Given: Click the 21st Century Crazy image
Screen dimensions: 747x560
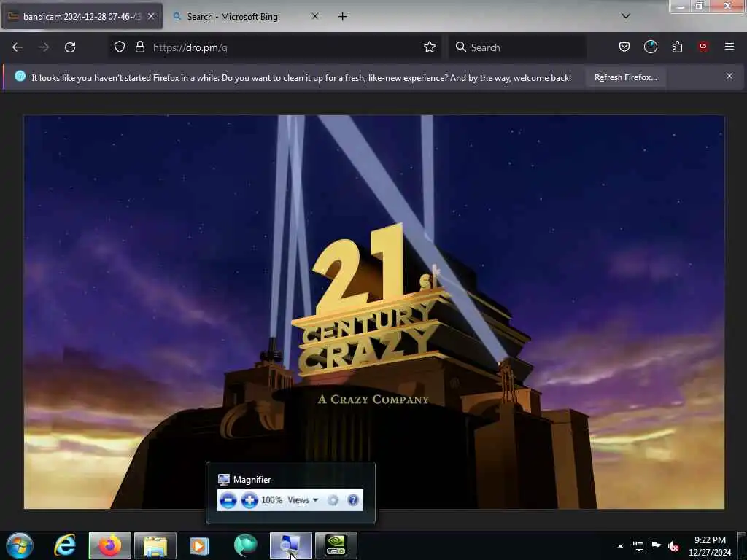Looking at the screenshot, I should point(374,312).
